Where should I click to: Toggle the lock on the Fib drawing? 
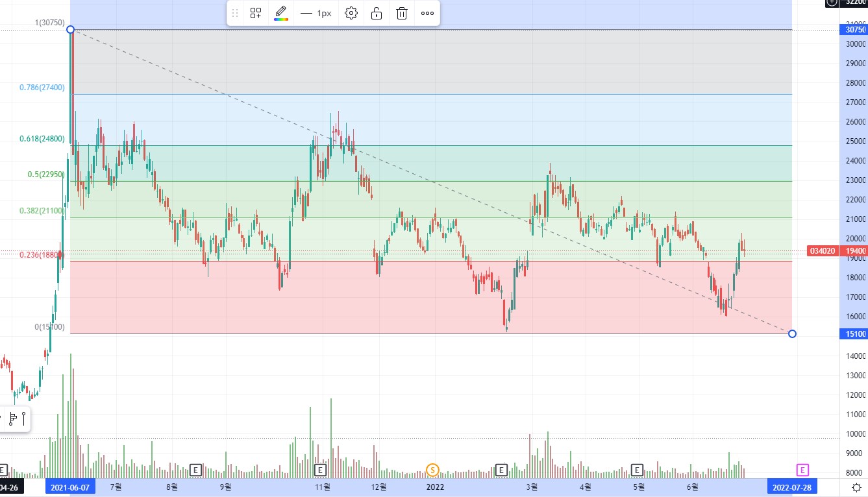[377, 13]
